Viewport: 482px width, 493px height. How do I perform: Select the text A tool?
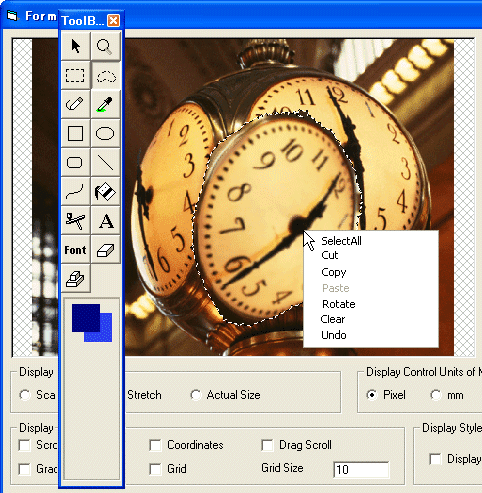(x=105, y=221)
